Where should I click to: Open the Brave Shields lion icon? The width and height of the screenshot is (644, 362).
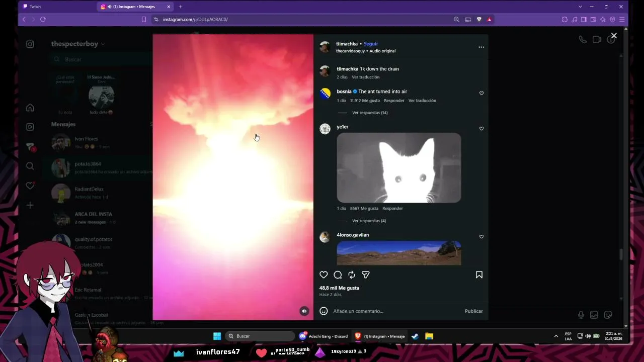pyautogui.click(x=479, y=19)
